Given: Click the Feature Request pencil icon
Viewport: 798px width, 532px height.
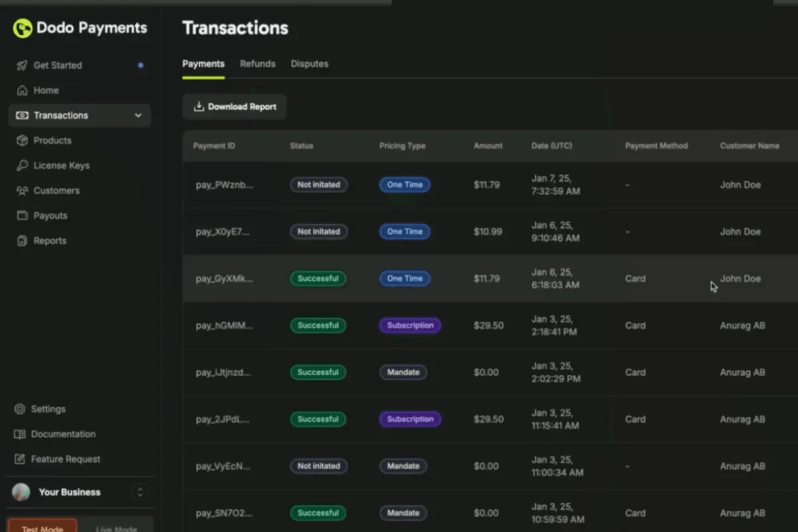Looking at the screenshot, I should (x=19, y=460).
